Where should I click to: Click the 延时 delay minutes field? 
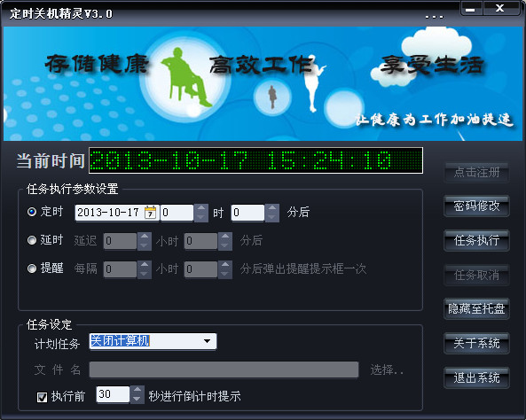click(x=200, y=241)
